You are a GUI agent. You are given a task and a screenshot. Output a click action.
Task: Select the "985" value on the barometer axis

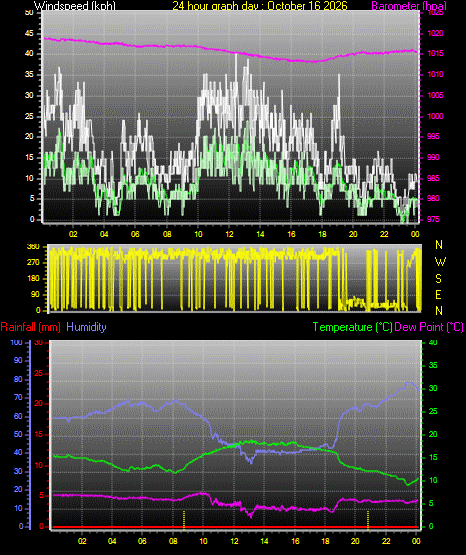pos(433,178)
